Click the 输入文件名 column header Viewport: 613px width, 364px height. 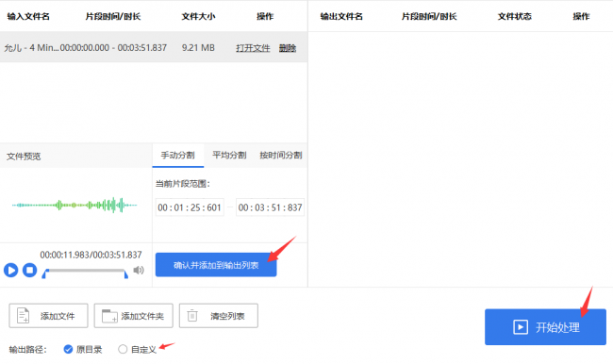[x=28, y=16]
